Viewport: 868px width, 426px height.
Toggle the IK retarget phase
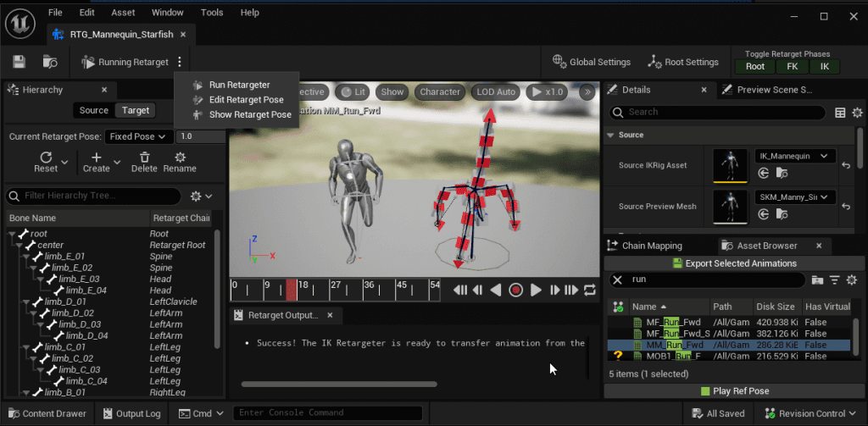click(825, 66)
